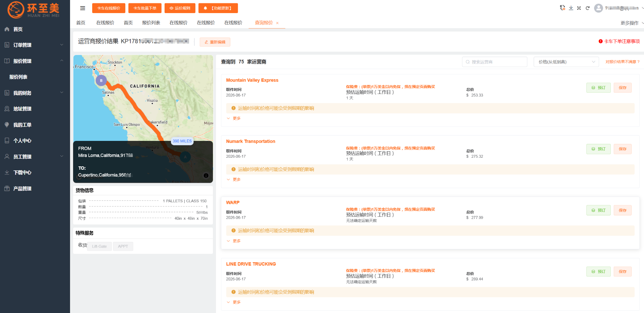This screenshot has height=313, width=644.
Task: Book Mountain Valley Express with 预订
Action: click(x=598, y=88)
